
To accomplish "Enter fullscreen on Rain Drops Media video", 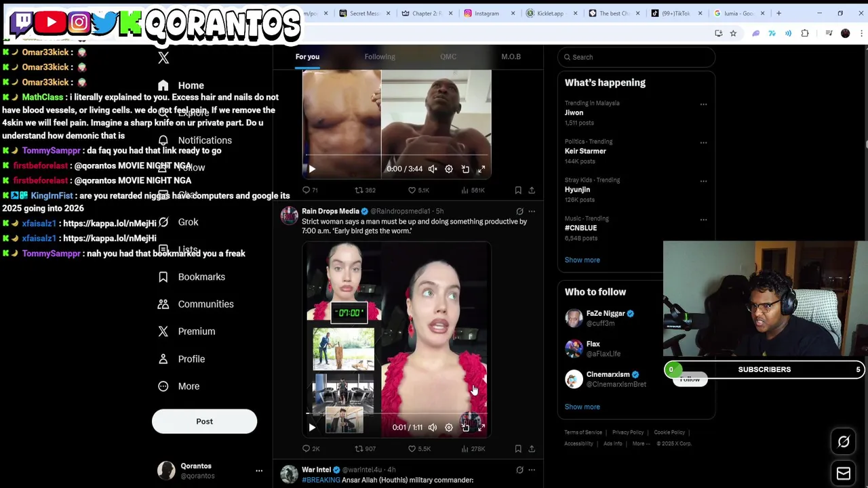I will click(481, 428).
